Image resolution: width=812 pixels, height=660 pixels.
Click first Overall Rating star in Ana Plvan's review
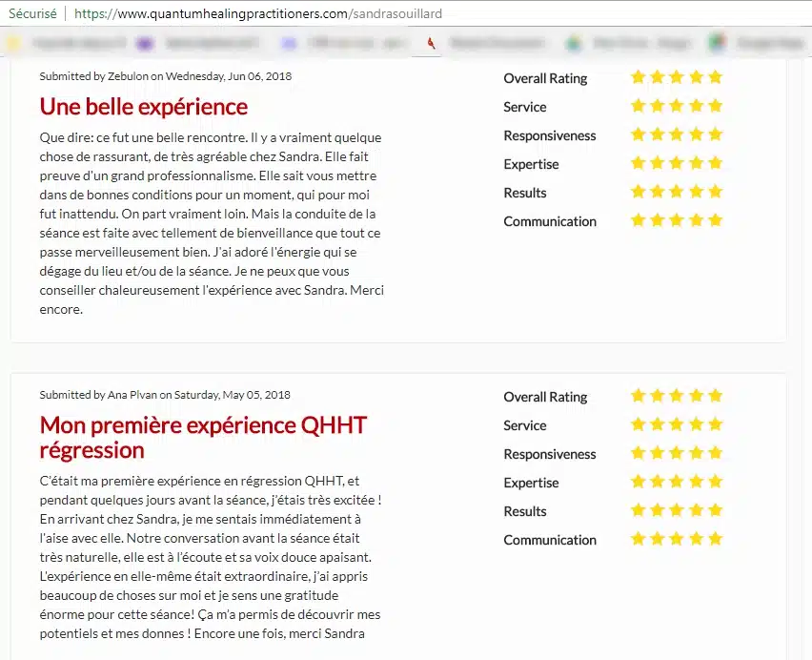point(639,396)
